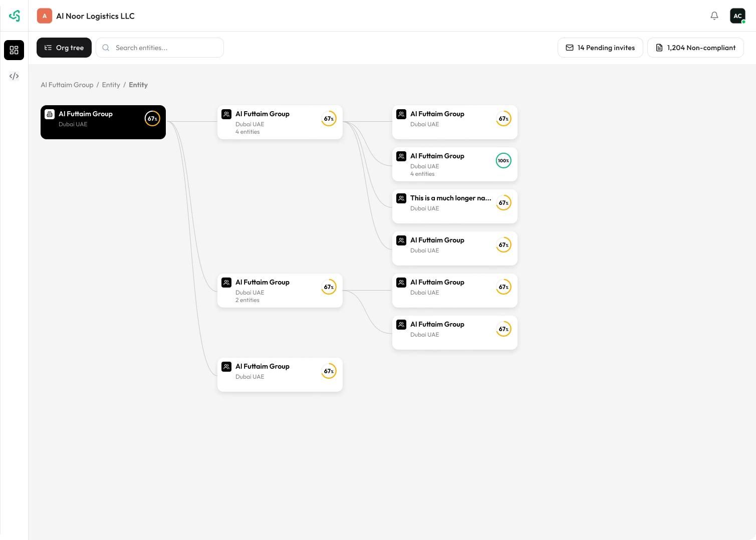Click the search magnifier icon
Image resolution: width=756 pixels, height=540 pixels.
pos(106,48)
